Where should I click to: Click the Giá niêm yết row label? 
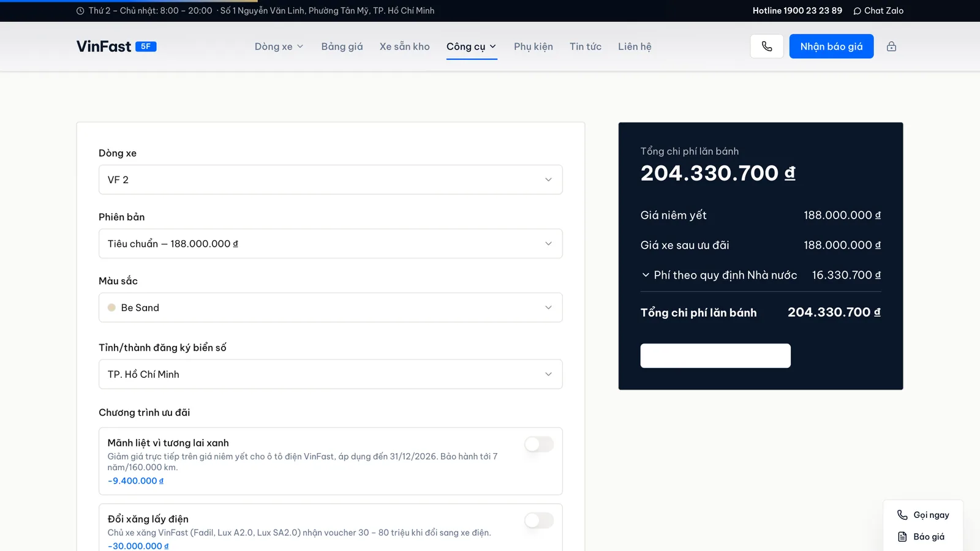point(674,216)
